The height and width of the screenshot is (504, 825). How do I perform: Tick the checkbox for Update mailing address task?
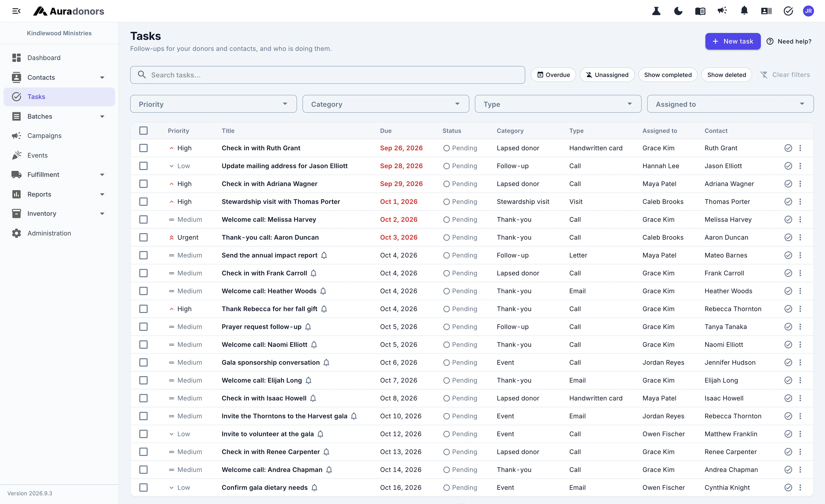(x=143, y=166)
